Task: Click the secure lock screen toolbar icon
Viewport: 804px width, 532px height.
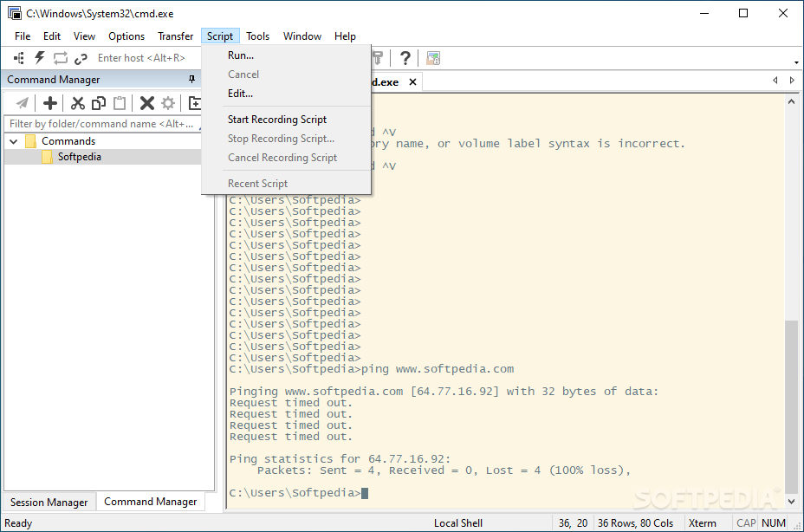Action: (x=433, y=58)
